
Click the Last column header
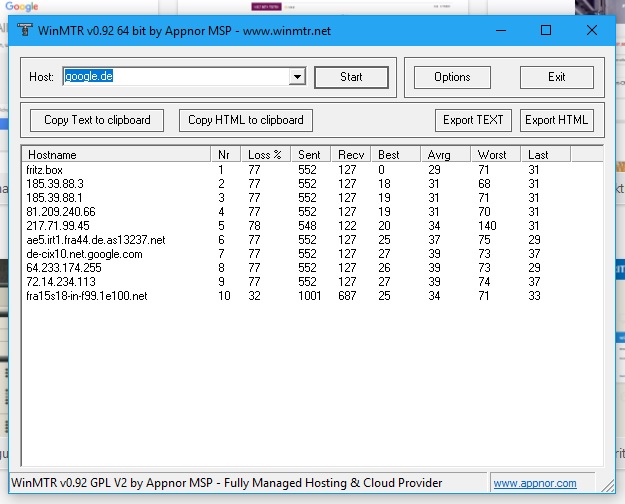pyautogui.click(x=546, y=154)
